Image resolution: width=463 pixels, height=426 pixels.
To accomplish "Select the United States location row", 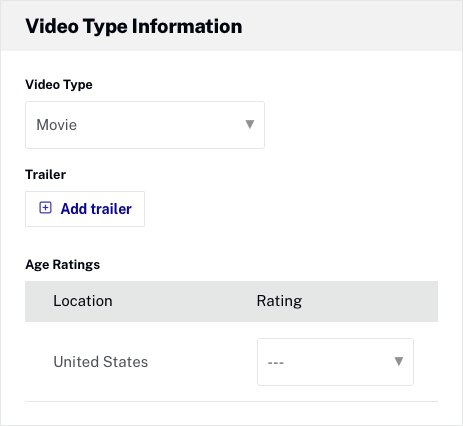I will click(231, 362).
